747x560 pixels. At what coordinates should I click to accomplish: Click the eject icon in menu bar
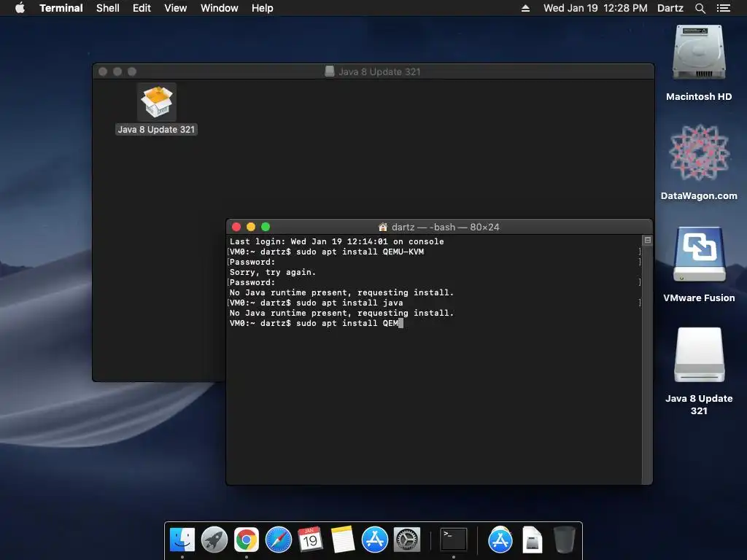[525, 8]
